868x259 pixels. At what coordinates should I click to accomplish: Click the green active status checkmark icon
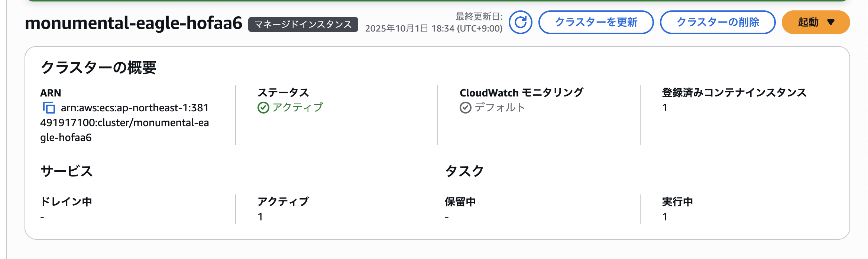point(263,108)
